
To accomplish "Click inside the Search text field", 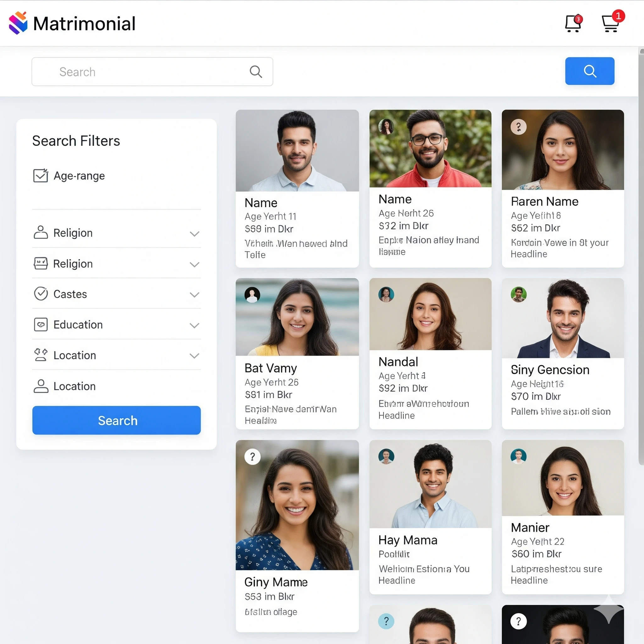I will pos(133,71).
